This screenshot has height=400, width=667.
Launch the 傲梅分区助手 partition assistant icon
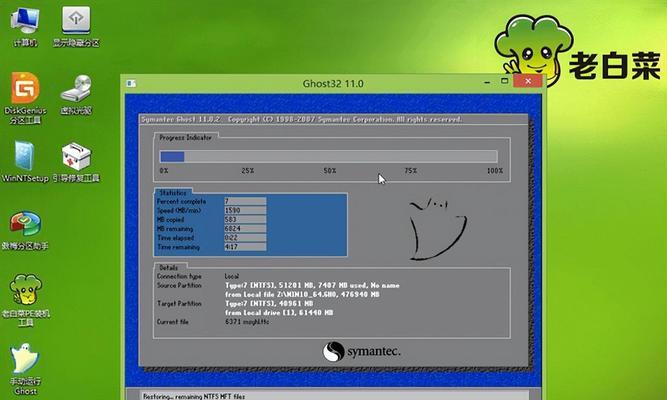25,230
